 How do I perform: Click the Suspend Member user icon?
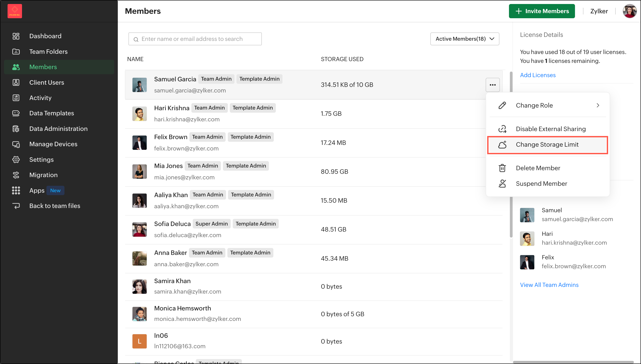point(502,184)
